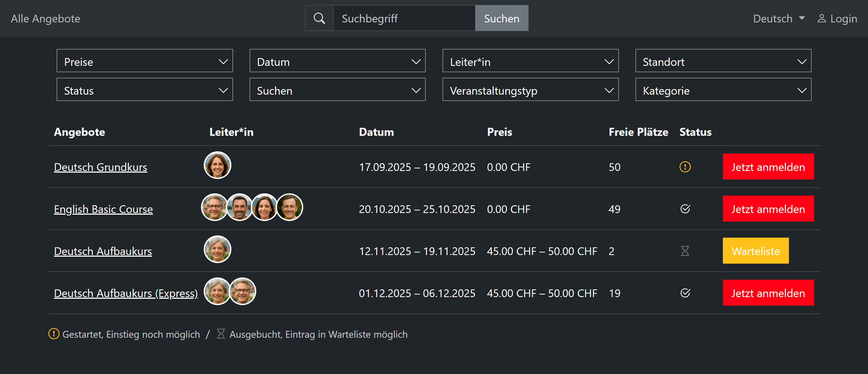Viewport: 868px width, 374px height.
Task: Go to Alle Angebote in navigation
Action: click(x=46, y=19)
